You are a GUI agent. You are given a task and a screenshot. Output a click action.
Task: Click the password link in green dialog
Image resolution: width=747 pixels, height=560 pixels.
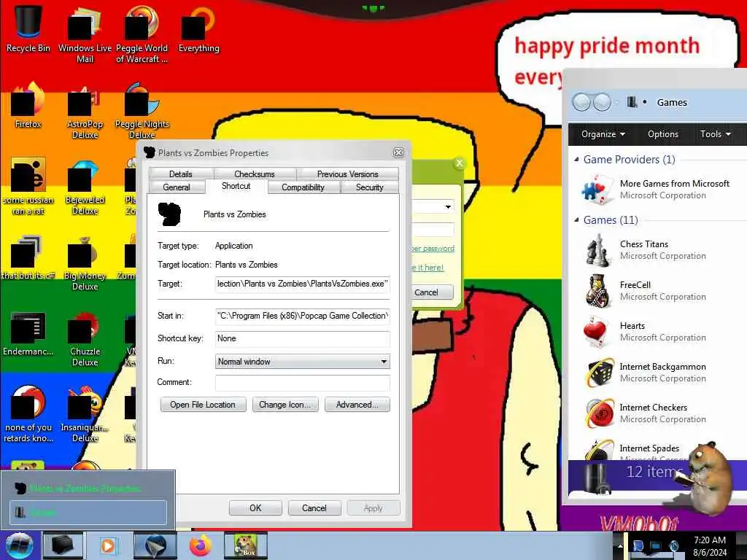pos(433,249)
